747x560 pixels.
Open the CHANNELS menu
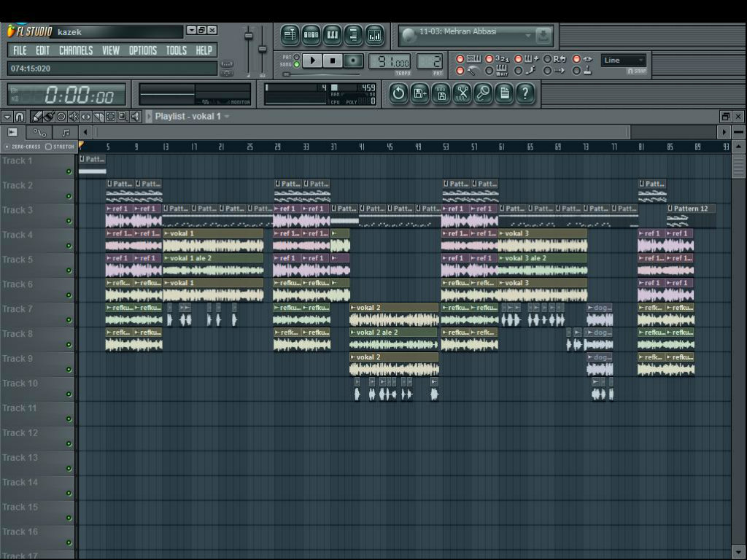click(76, 50)
